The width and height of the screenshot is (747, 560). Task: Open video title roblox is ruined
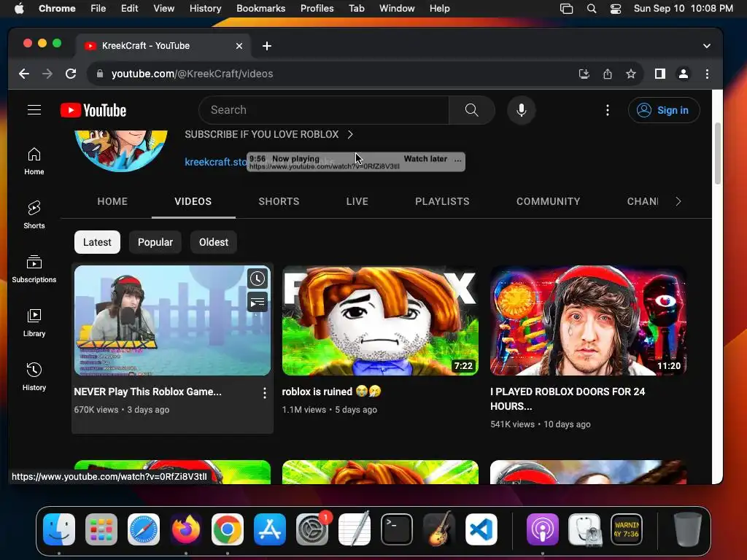coord(332,392)
